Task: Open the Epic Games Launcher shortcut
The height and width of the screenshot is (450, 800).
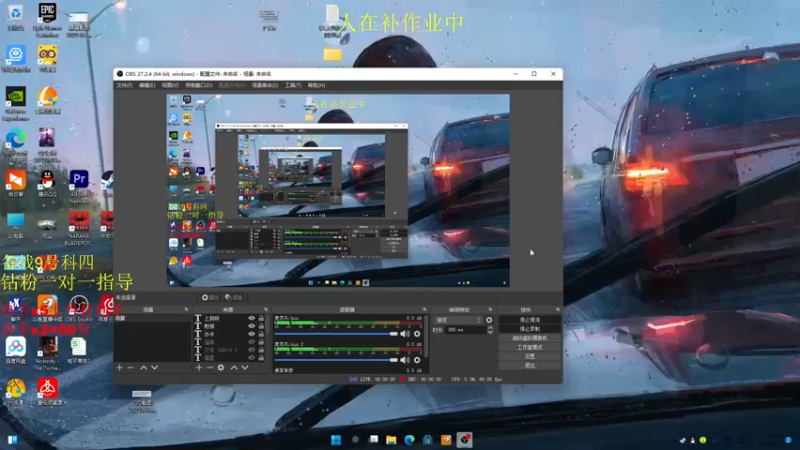Action: [47, 18]
